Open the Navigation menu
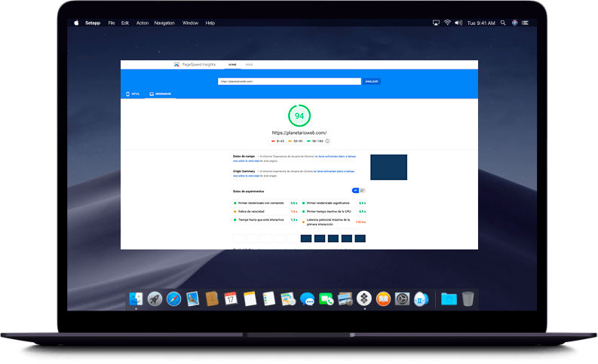Screen dimensions: 598x364 point(164,23)
